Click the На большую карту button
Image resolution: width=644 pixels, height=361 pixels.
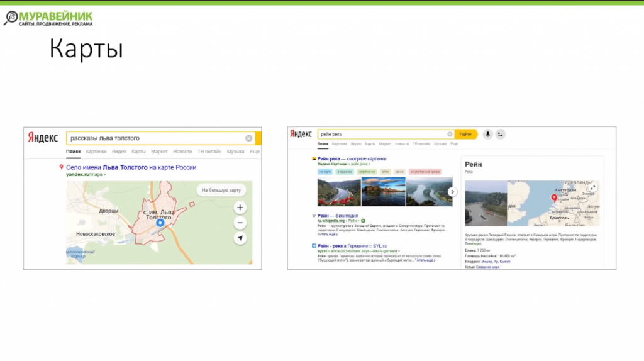coord(221,190)
